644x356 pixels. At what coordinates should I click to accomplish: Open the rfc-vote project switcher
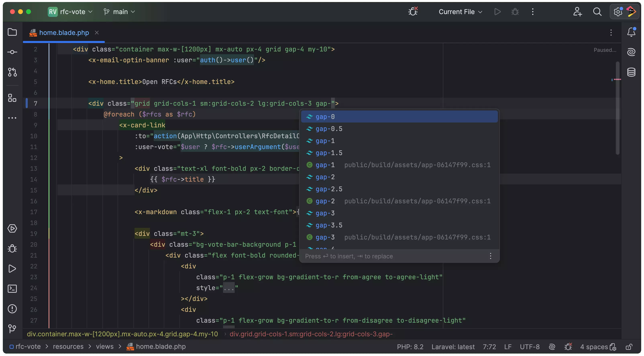(70, 12)
